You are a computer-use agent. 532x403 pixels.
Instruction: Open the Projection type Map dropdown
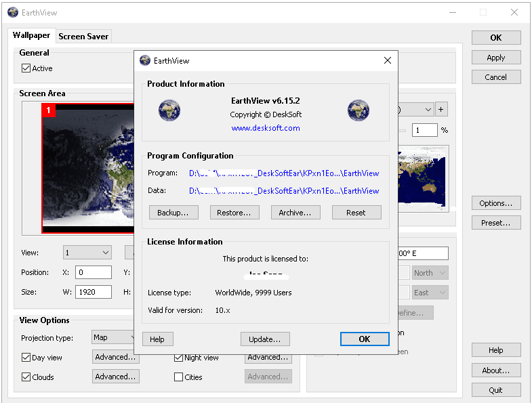[113, 337]
